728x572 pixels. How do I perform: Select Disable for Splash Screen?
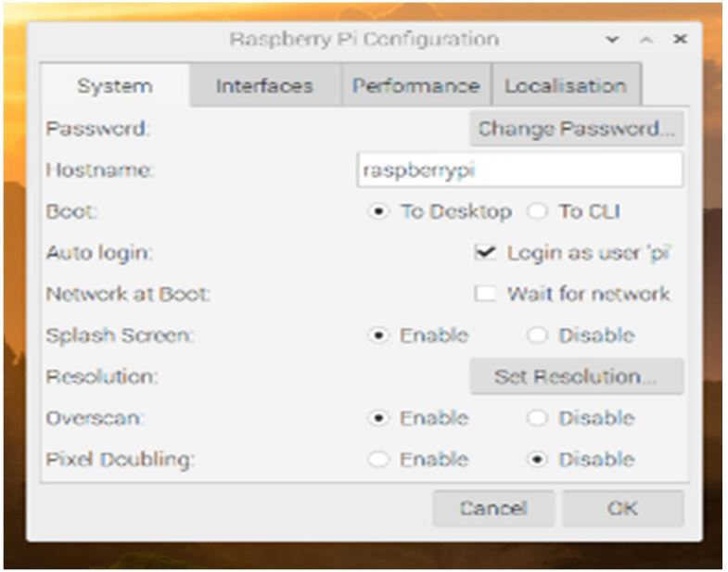[538, 336]
